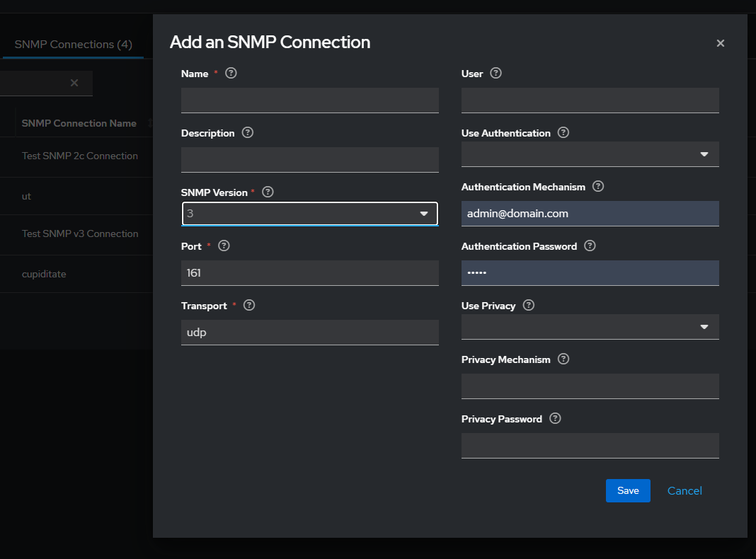
Task: Open help icon next to Name label
Action: coord(231,74)
